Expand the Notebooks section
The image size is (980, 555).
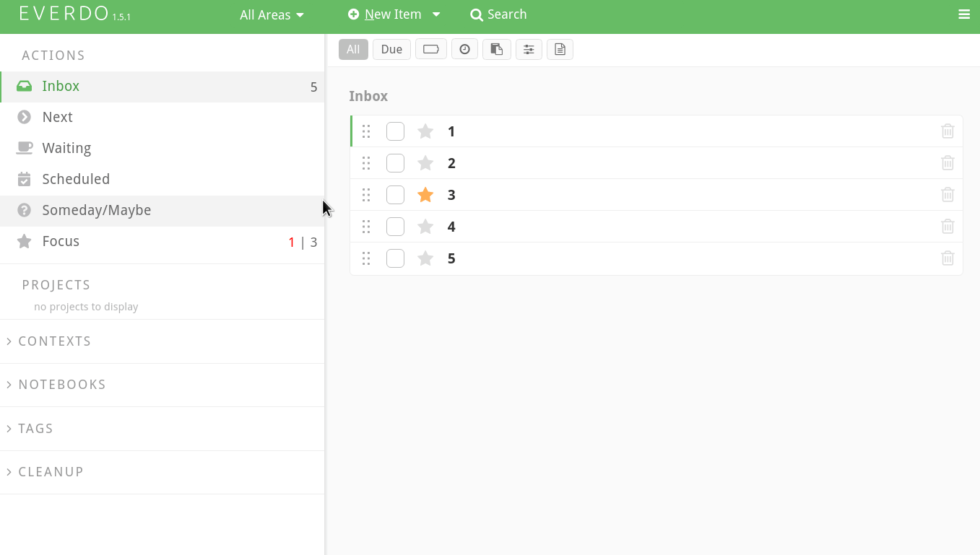pos(62,385)
